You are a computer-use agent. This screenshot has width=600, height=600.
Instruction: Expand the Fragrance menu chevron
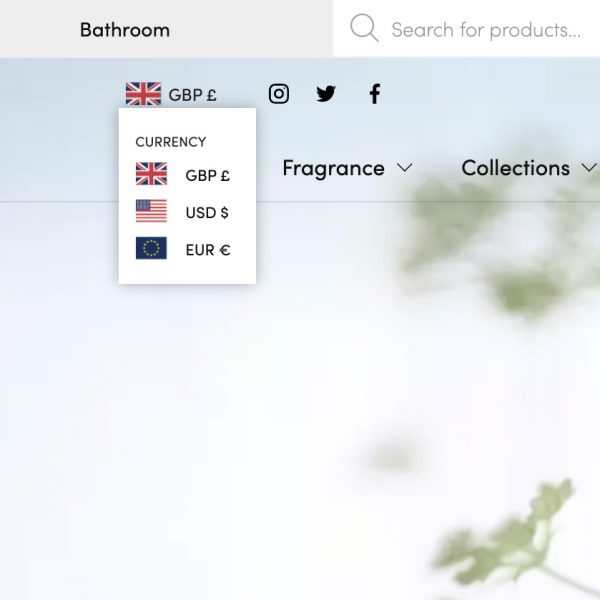tap(404, 168)
